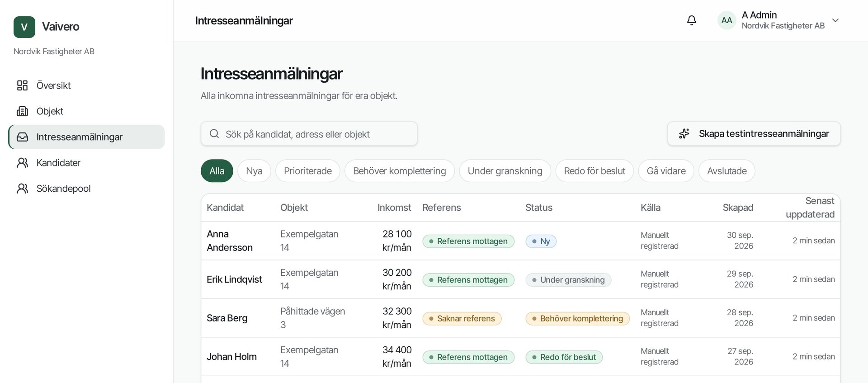Click the search magnifier icon
The width and height of the screenshot is (868, 383).
[x=214, y=134]
